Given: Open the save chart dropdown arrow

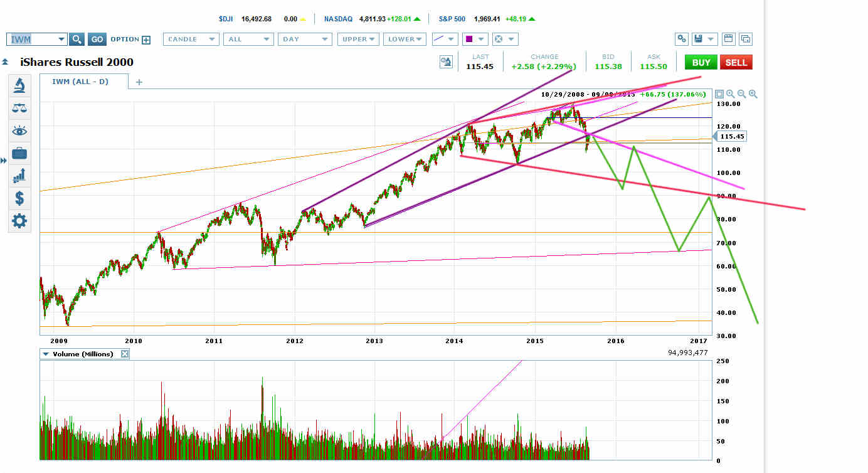Looking at the screenshot, I should tap(711, 39).
